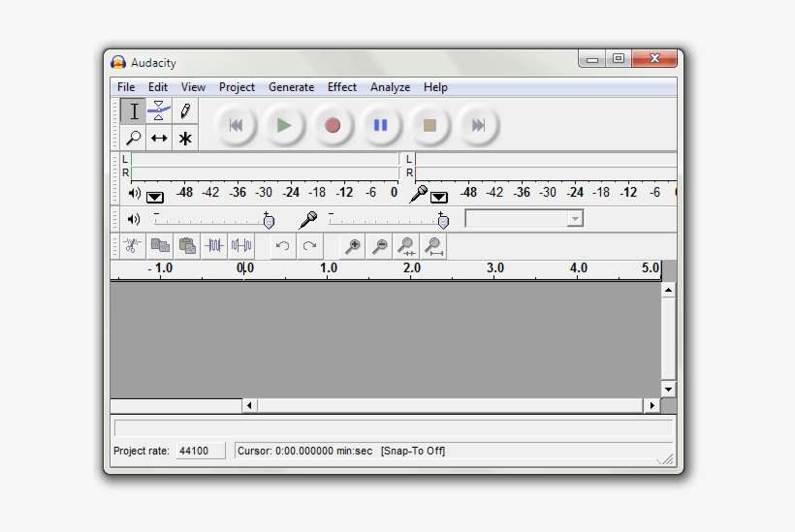Viewport: 795px width, 532px height.
Task: Open the Analyze menu
Action: tap(391, 87)
